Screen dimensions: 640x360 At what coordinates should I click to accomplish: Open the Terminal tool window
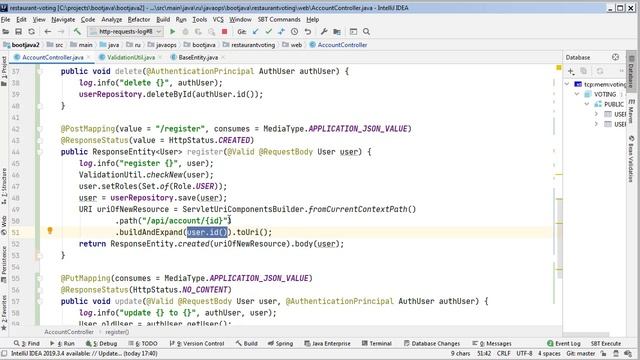tap(377, 344)
